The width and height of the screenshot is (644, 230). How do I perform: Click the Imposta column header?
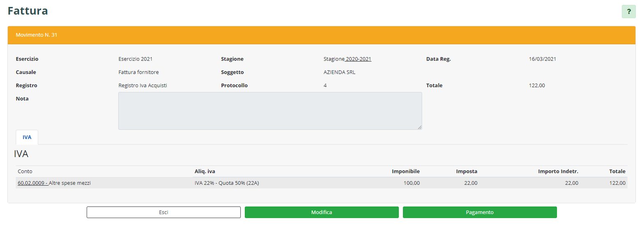coord(467,171)
